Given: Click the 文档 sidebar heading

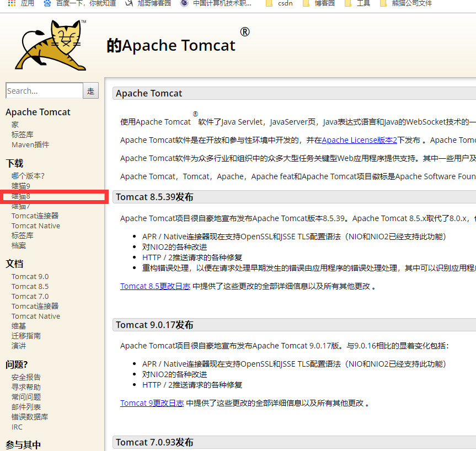Looking at the screenshot, I should click(14, 264).
